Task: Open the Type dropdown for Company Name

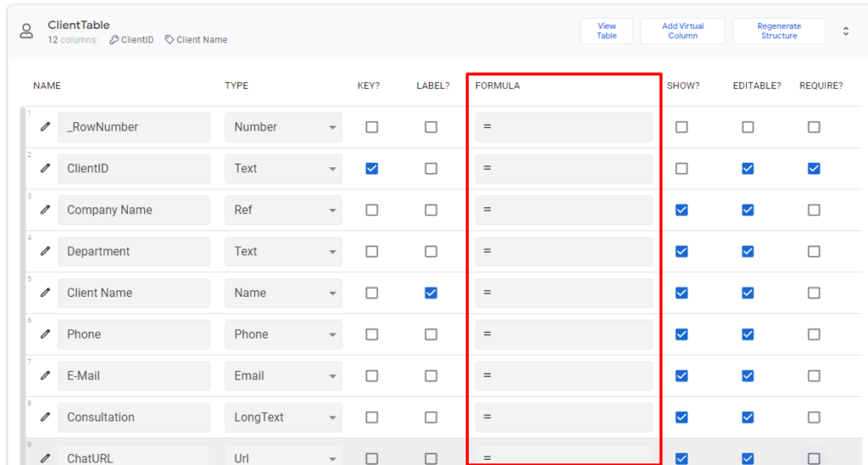Action: (283, 210)
